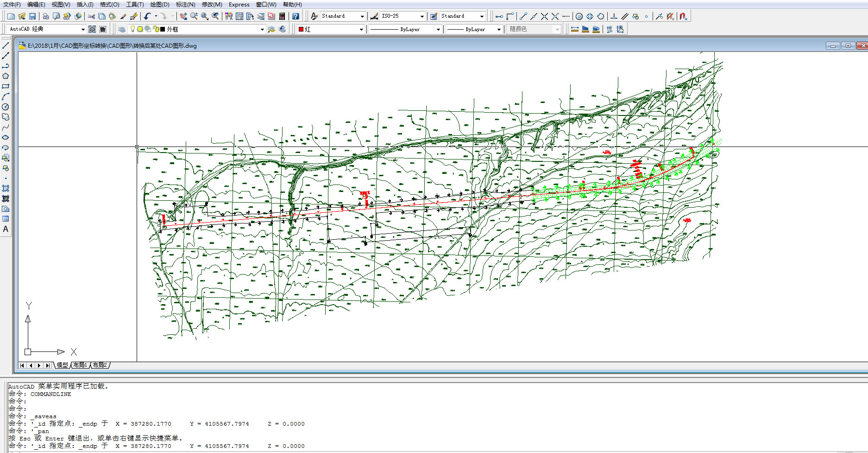This screenshot has height=453, width=868.
Task: Activate the Zoom Realtime icon
Action: pyautogui.click(x=194, y=16)
